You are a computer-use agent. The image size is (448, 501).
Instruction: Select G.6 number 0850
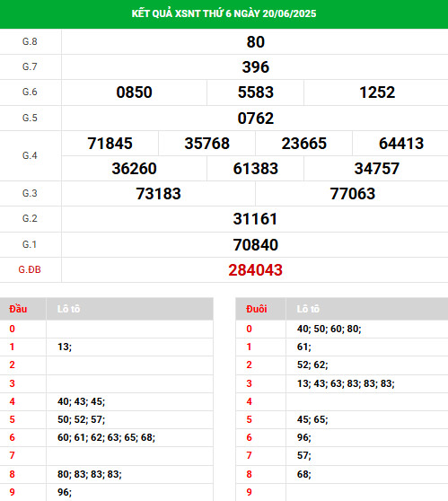click(134, 92)
